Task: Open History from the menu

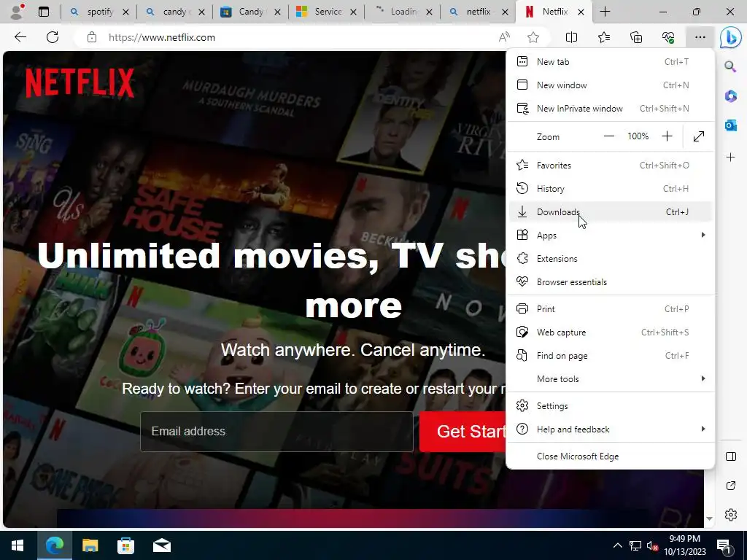Action: 611,189
